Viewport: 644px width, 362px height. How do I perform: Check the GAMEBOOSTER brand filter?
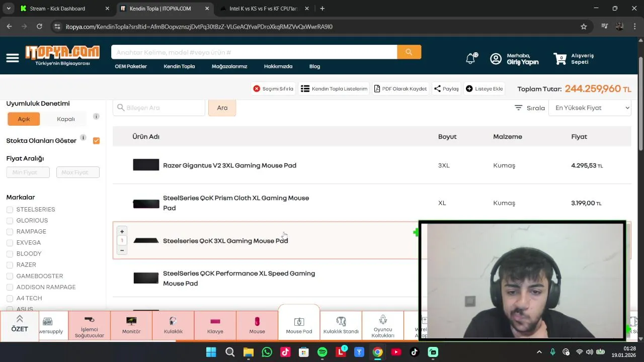(10, 276)
